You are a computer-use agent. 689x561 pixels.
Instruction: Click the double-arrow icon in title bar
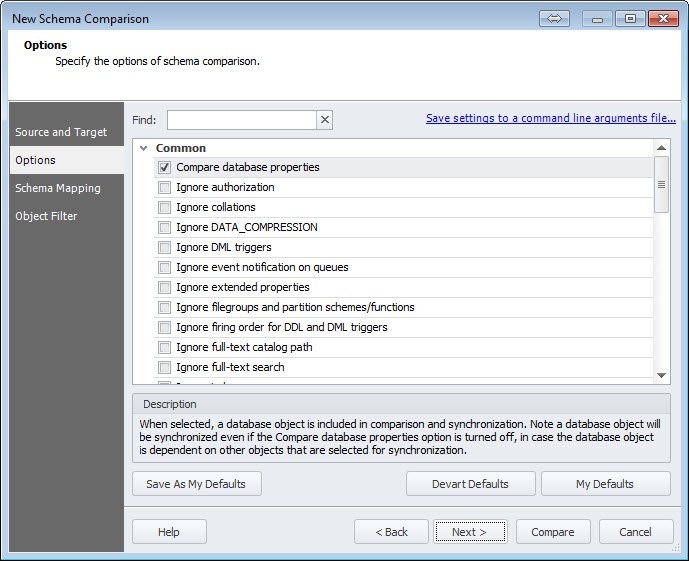(554, 19)
